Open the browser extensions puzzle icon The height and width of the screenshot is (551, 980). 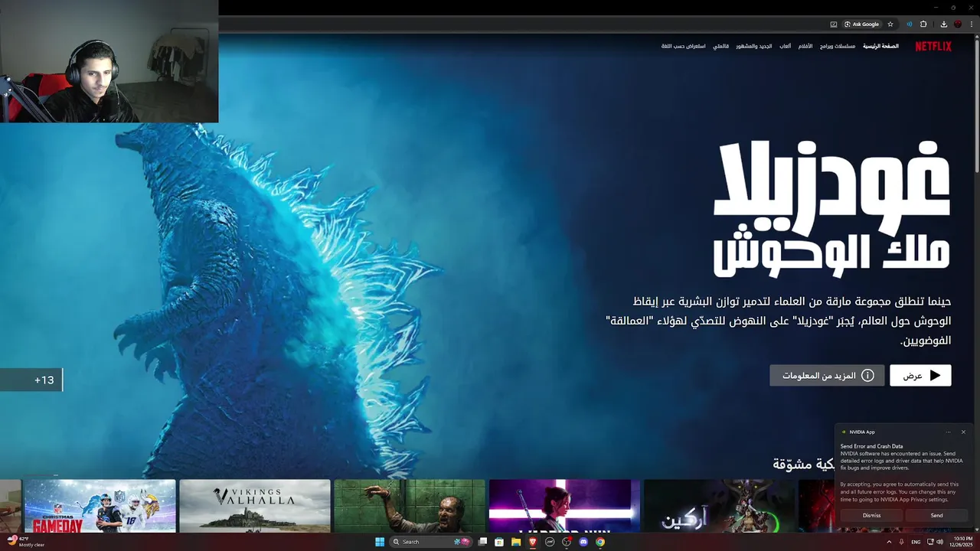pos(923,24)
